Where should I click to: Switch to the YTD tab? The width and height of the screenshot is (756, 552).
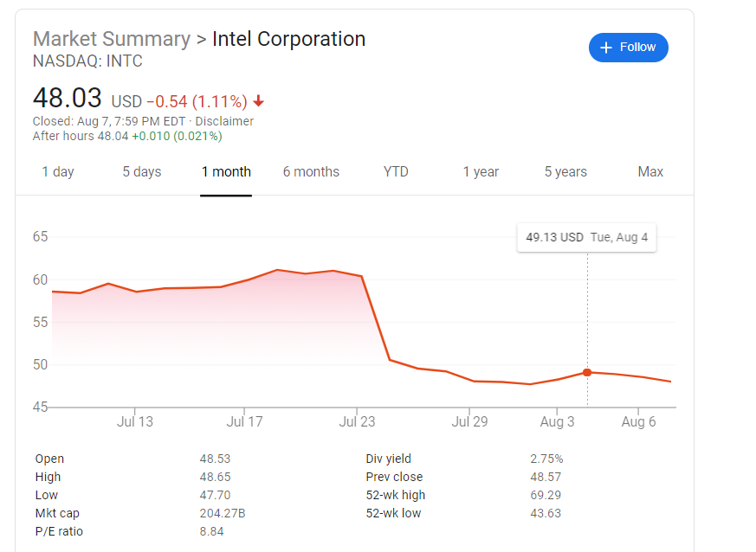[396, 171]
